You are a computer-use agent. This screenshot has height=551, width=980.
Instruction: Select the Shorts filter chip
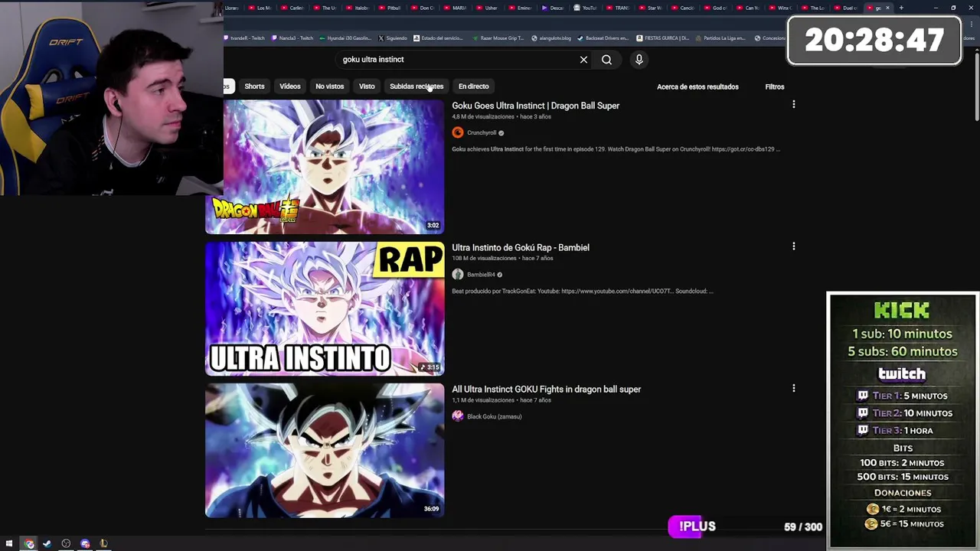pyautogui.click(x=254, y=86)
